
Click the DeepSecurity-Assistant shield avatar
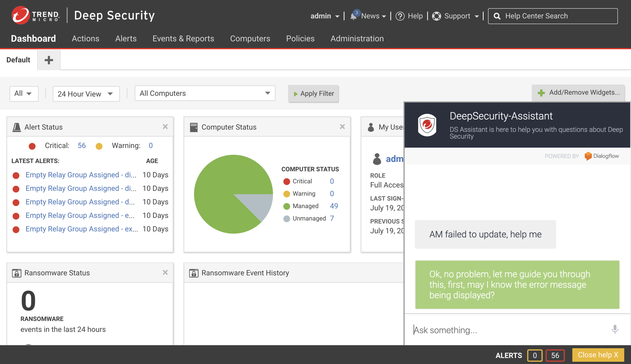tap(427, 125)
